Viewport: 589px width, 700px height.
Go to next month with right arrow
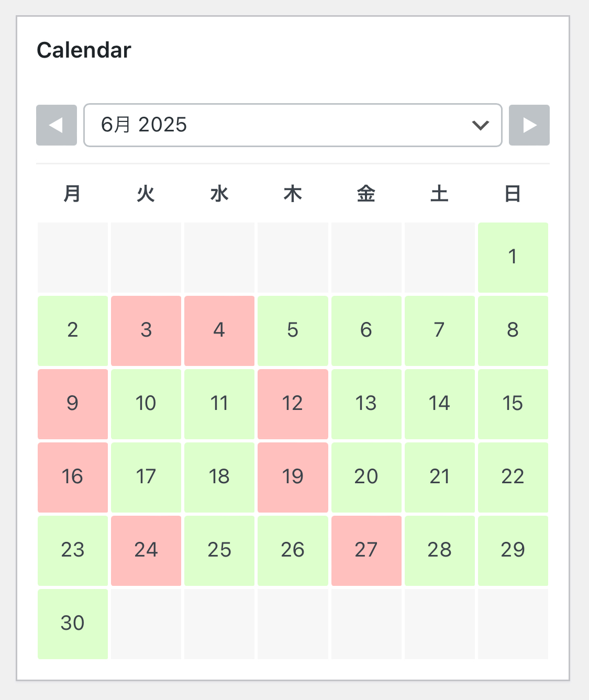pyautogui.click(x=529, y=125)
